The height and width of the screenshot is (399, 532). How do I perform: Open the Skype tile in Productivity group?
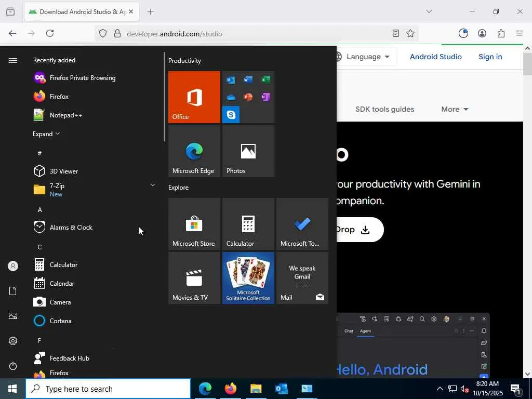[231, 114]
